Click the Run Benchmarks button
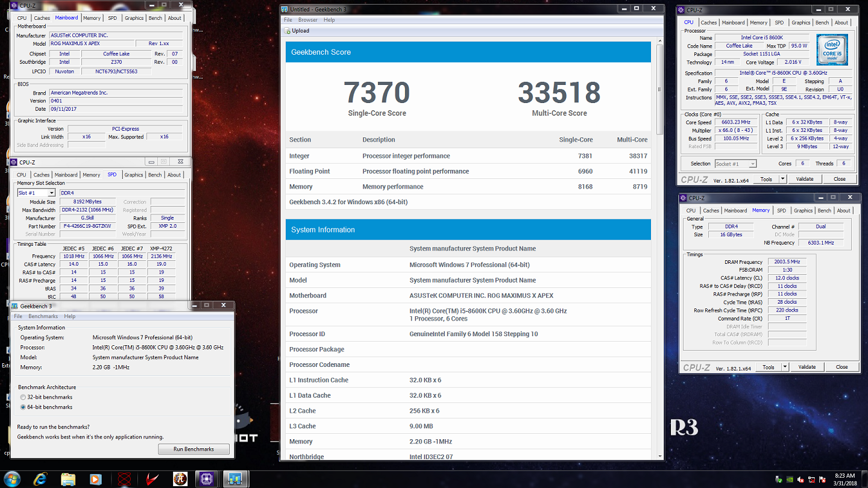 [x=193, y=449]
